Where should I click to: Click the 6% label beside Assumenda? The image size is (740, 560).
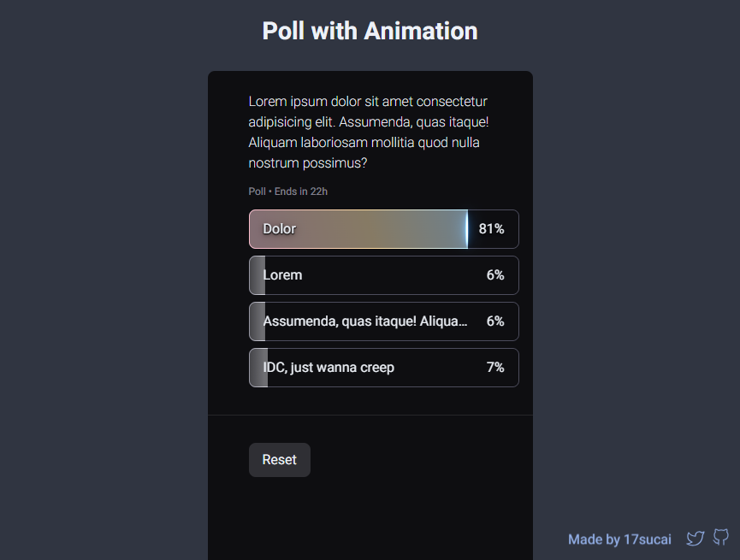[x=495, y=321]
